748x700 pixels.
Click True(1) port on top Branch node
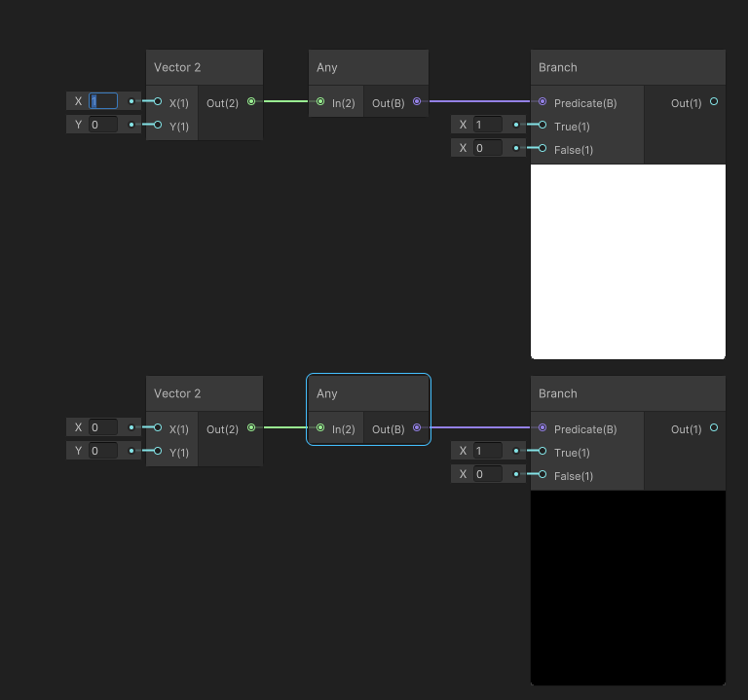(x=542, y=125)
